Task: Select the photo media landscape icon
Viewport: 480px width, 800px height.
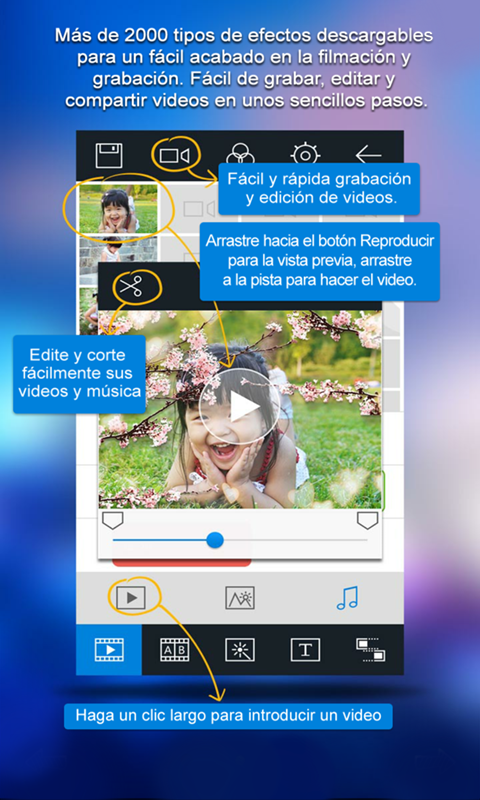Action: (x=240, y=597)
